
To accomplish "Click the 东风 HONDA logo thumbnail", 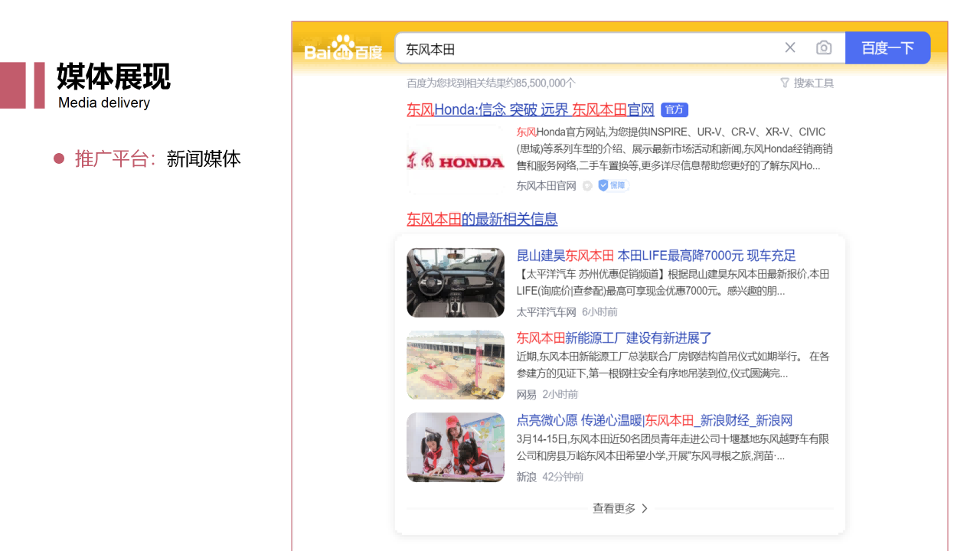I will point(456,161).
